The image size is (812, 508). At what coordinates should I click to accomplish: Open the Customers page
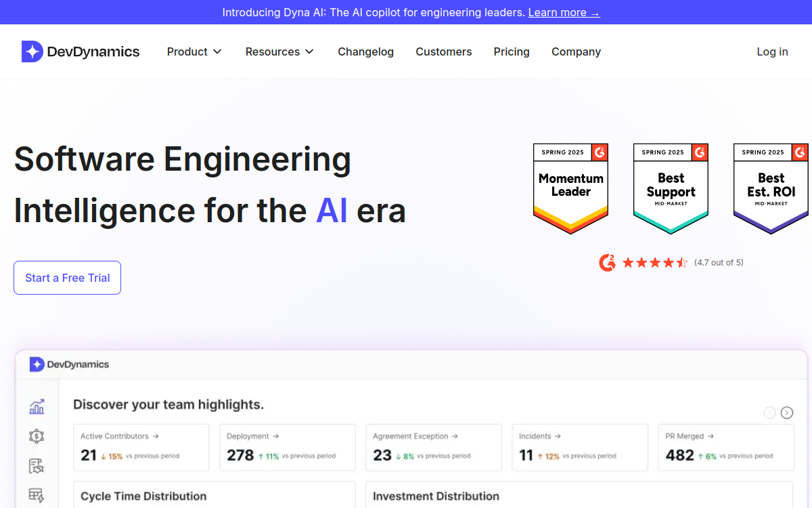coord(444,51)
